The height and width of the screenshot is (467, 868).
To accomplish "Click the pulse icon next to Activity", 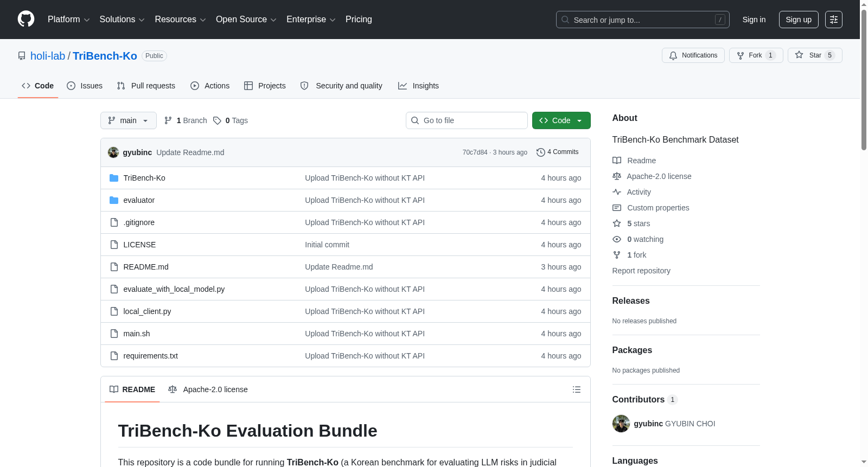I will [x=617, y=192].
